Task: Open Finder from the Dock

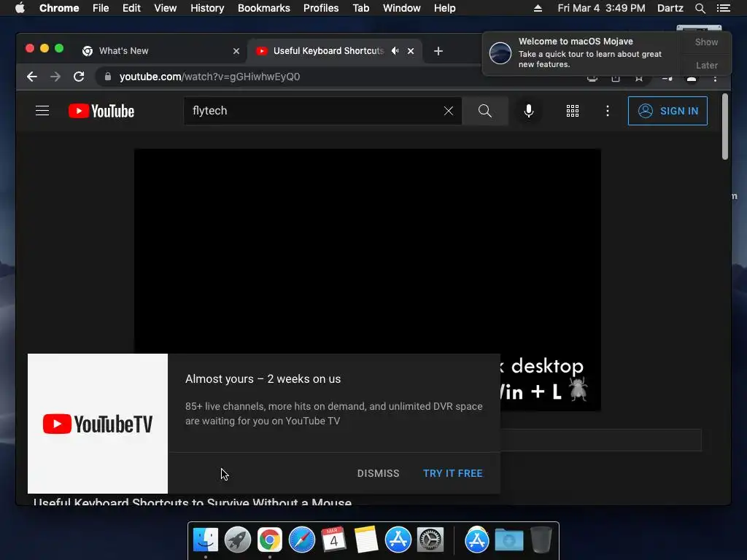Action: click(206, 540)
